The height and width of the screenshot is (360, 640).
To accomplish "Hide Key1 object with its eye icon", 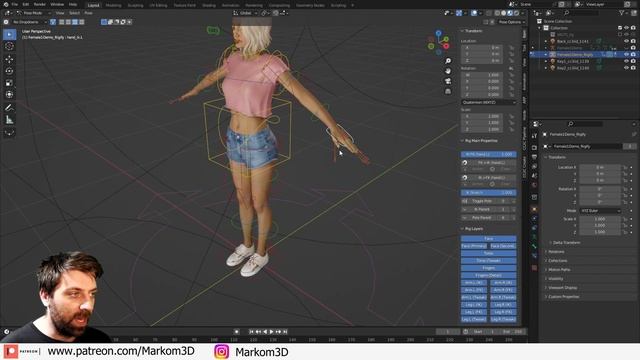I will coord(626,61).
